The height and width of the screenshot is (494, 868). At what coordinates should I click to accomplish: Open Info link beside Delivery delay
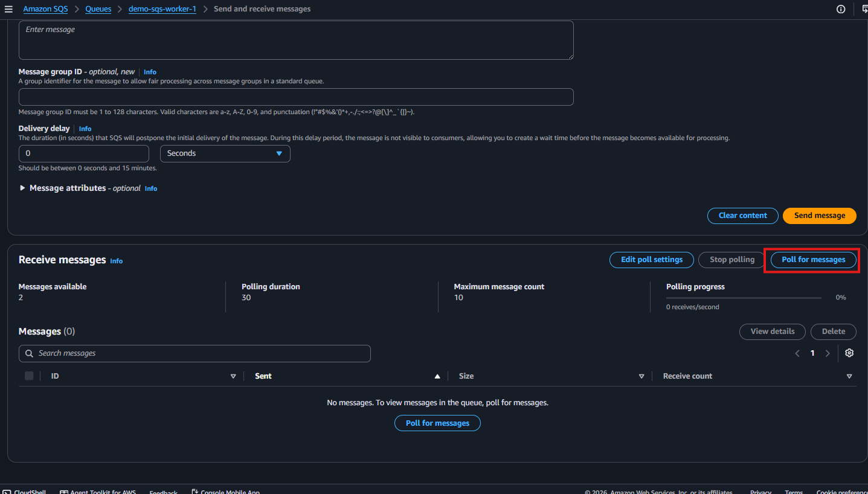point(85,129)
